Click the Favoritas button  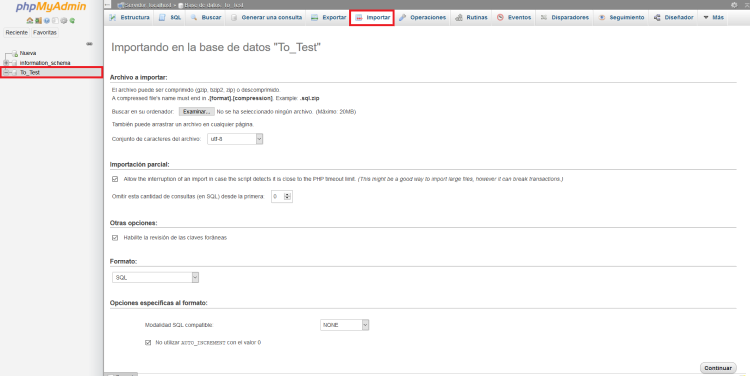45,33
